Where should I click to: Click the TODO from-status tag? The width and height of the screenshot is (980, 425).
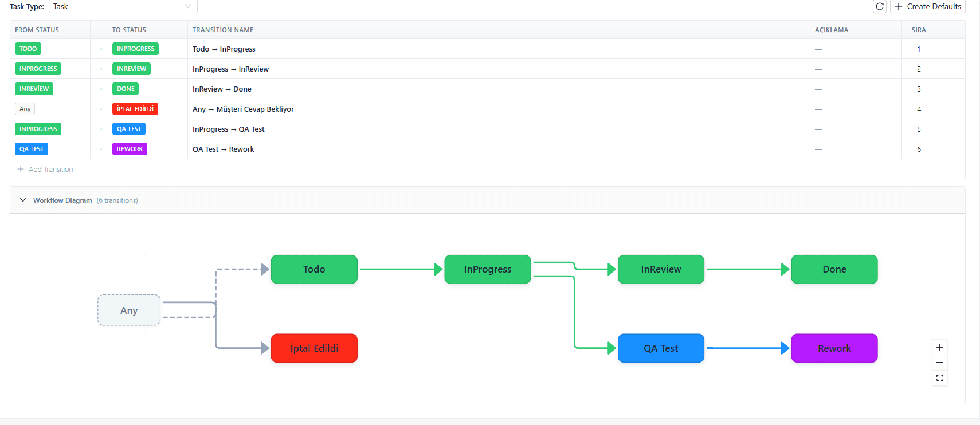click(28, 49)
